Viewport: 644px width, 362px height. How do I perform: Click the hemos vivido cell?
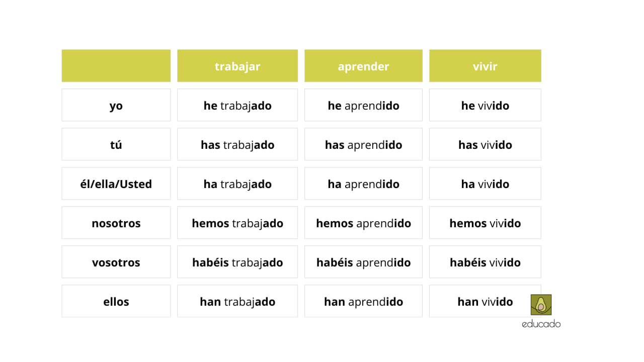pyautogui.click(x=485, y=223)
